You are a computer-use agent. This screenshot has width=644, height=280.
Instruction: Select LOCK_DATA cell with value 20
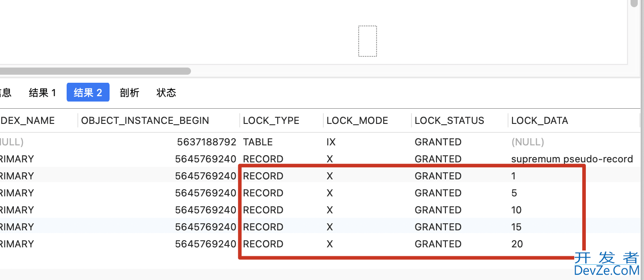pos(517,244)
